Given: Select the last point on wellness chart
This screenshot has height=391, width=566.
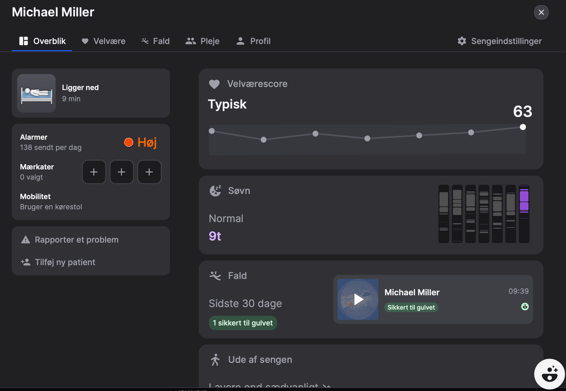Looking at the screenshot, I should pos(523,127).
